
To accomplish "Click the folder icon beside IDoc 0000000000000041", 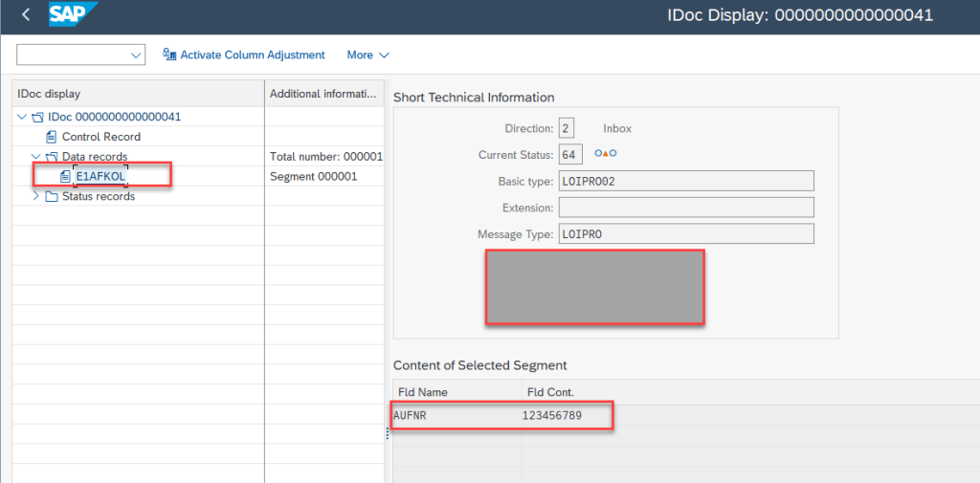I will click(37, 117).
